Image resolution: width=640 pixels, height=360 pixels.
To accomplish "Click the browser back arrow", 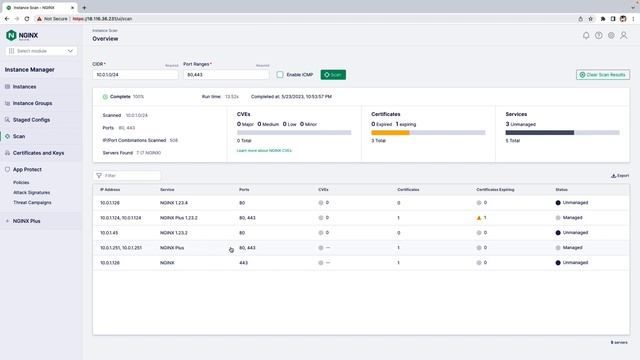I will coord(7,19).
